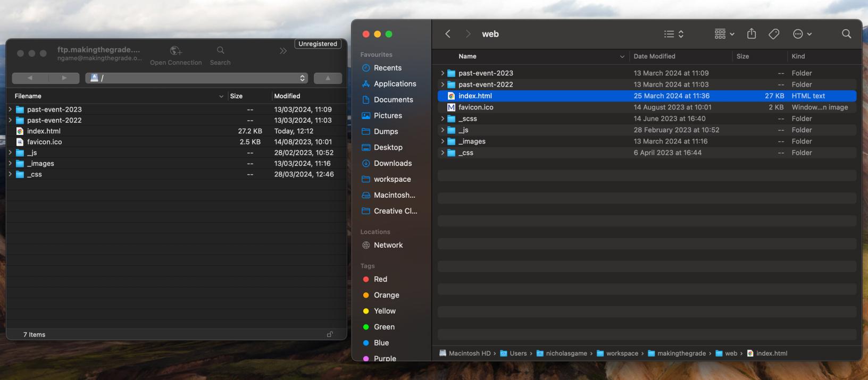Select the Orange tag
The height and width of the screenshot is (380, 868).
(386, 295)
